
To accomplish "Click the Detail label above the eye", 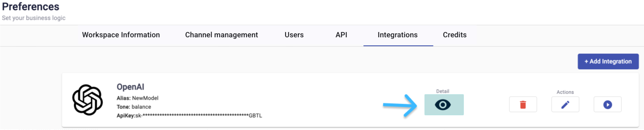I will pos(442,91).
